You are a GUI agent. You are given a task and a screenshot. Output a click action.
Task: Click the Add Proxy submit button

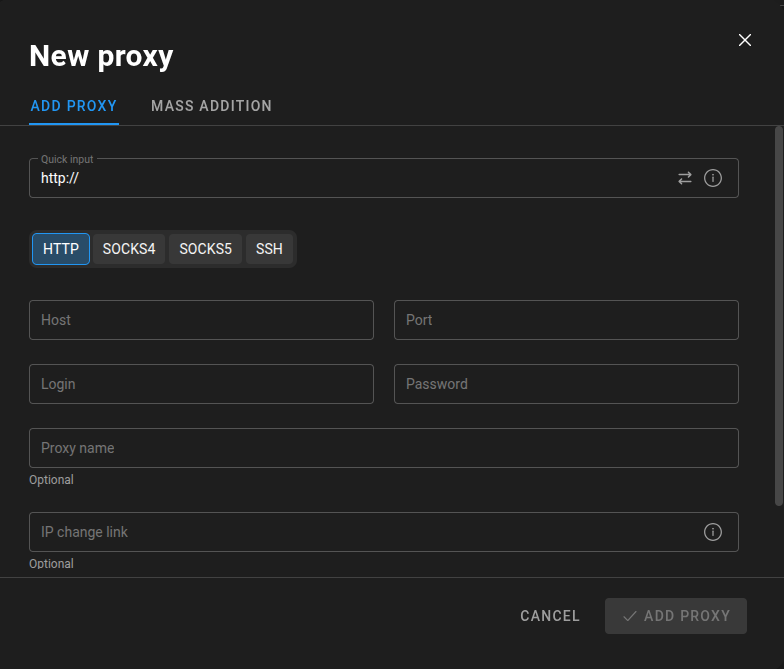(676, 616)
